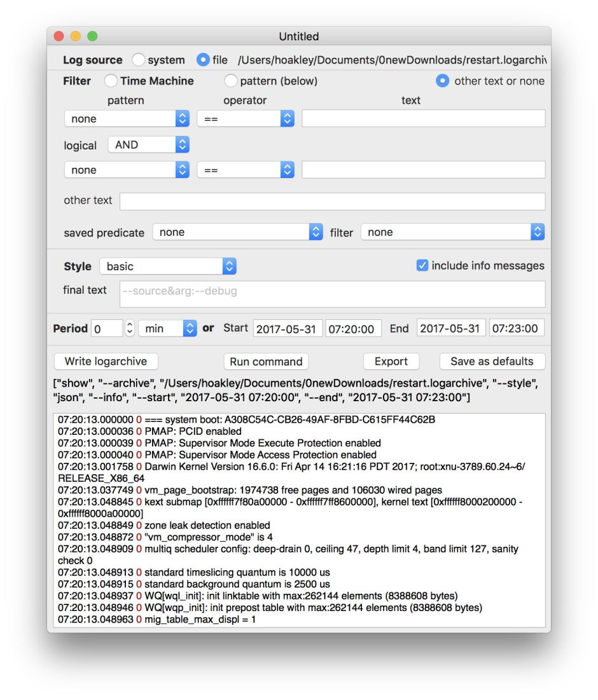Click the Period stepper arrows

pos(130,329)
